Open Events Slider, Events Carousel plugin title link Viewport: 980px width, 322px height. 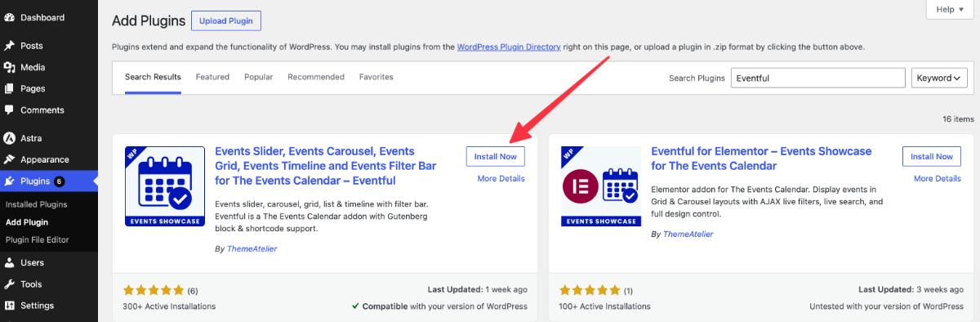pyautogui.click(x=326, y=165)
